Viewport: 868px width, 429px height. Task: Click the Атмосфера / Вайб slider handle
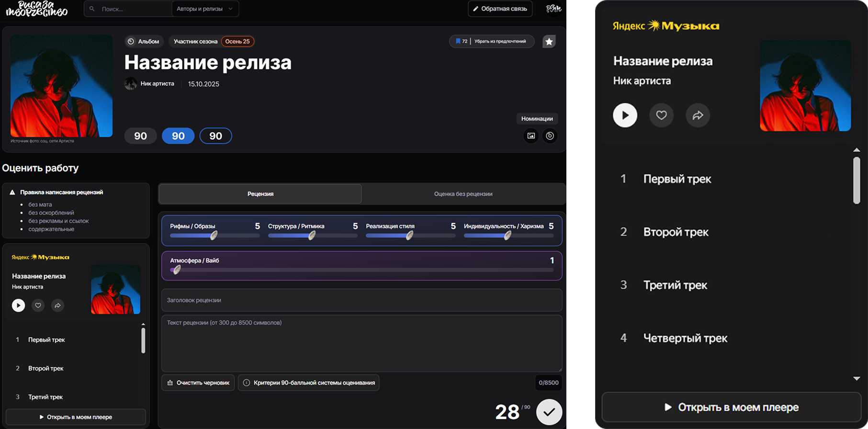(177, 270)
